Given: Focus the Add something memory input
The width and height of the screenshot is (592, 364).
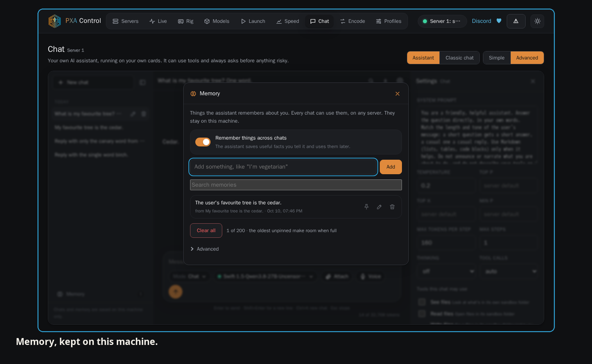Looking at the screenshot, I should point(283,167).
